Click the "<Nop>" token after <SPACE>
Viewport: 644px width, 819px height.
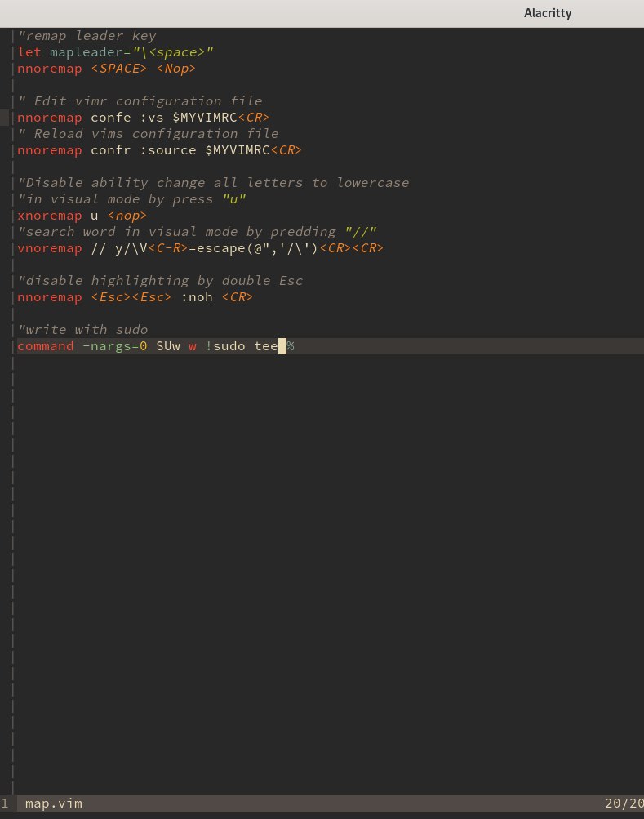pos(176,69)
